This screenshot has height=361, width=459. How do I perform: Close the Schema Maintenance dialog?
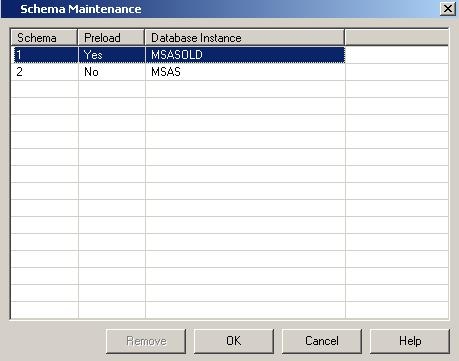pos(448,9)
